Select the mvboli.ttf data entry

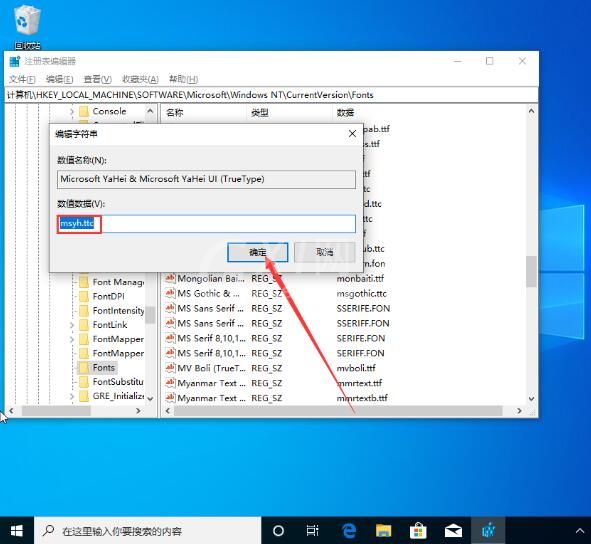[356, 368]
